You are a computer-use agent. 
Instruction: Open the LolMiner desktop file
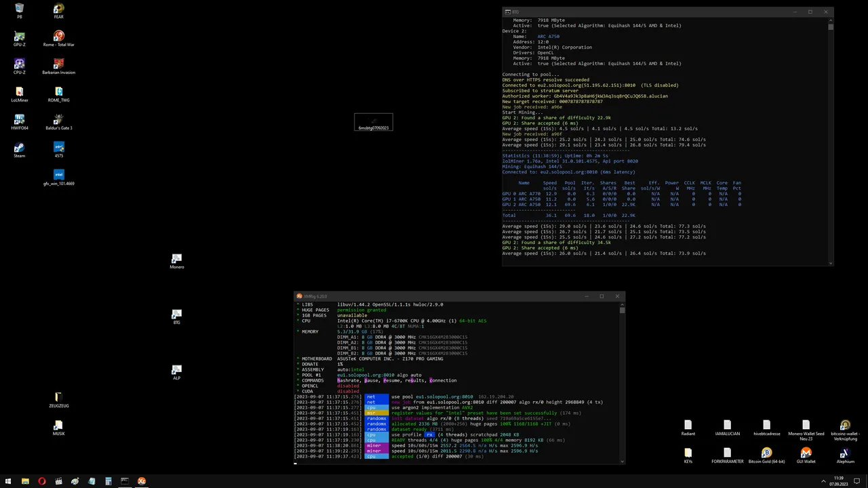tap(19, 94)
